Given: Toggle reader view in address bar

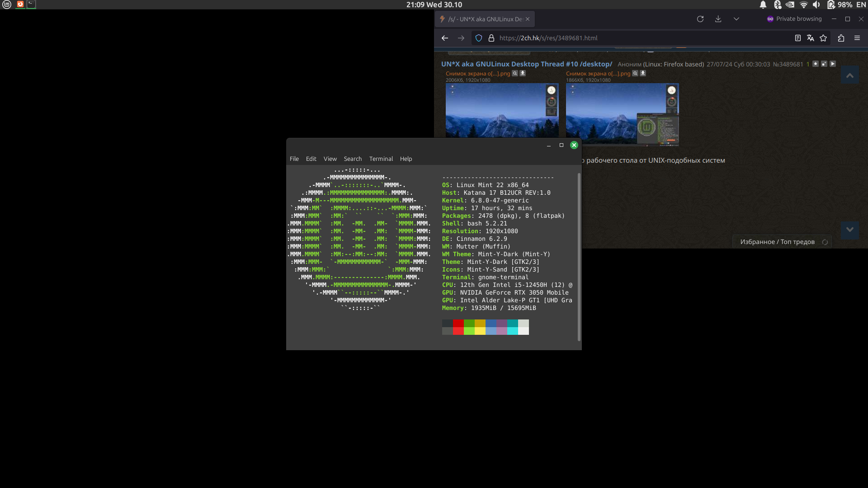Looking at the screenshot, I should click(797, 38).
